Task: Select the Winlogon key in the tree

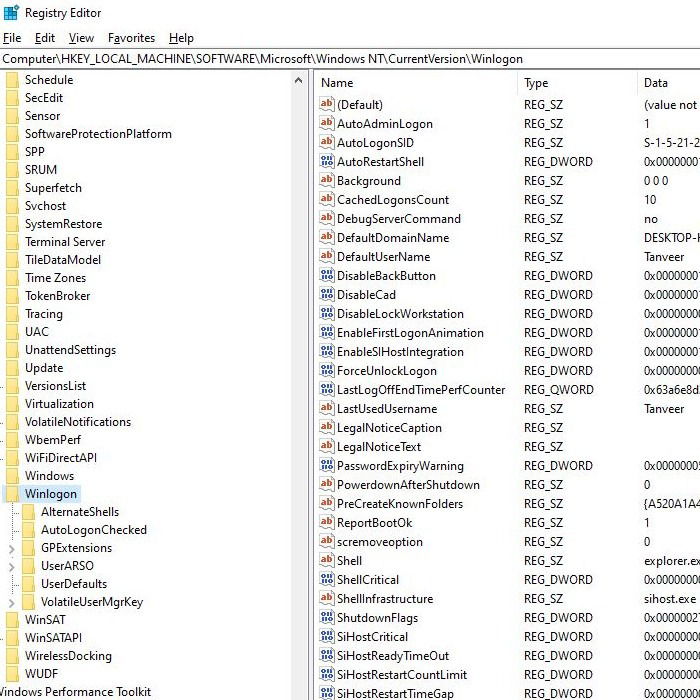Action: (51, 494)
